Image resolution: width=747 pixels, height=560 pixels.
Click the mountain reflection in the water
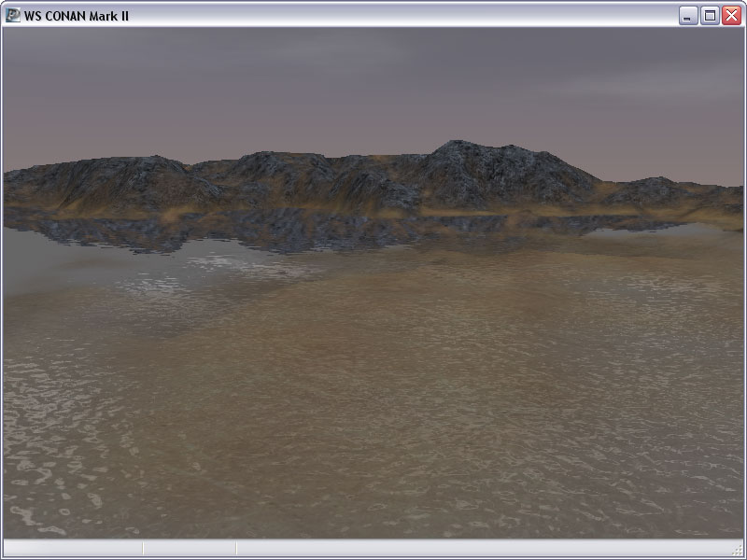pos(280,229)
